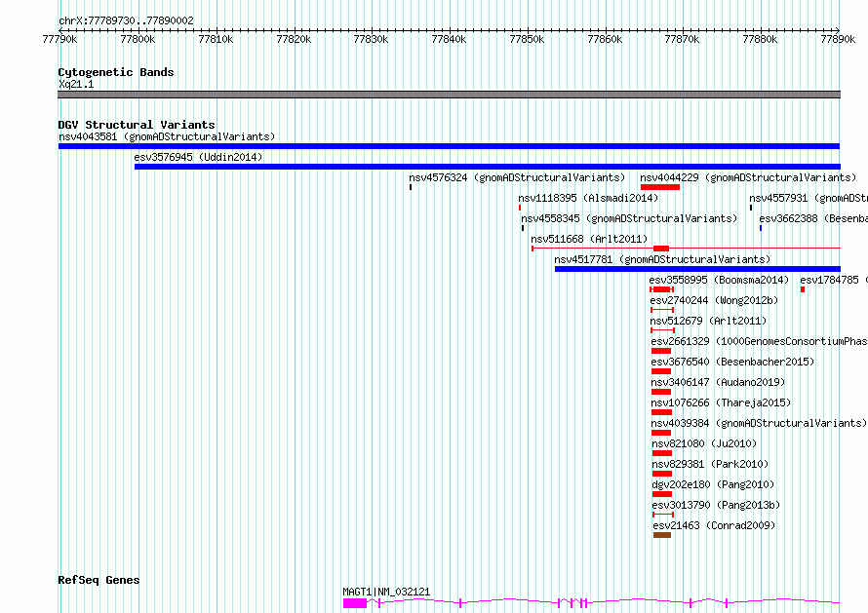Open variant label nsv1118395 (Alsmadi2014)

pos(588,198)
